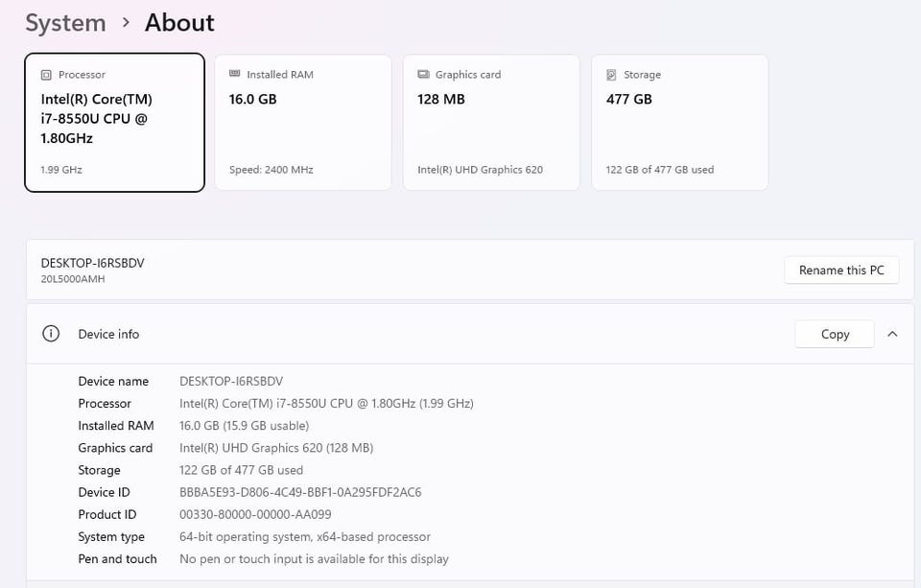Go back to System in breadcrumb
The image size is (921, 588).
click(x=66, y=23)
